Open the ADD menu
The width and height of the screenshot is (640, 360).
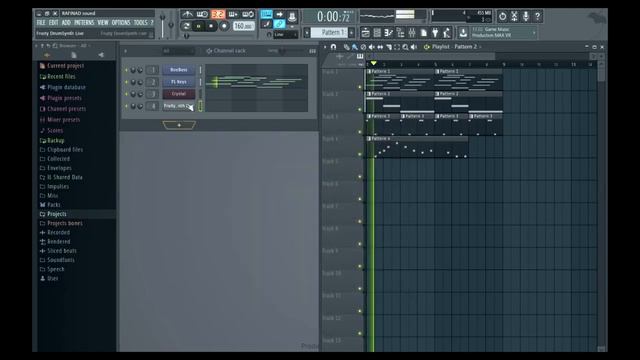click(66, 22)
